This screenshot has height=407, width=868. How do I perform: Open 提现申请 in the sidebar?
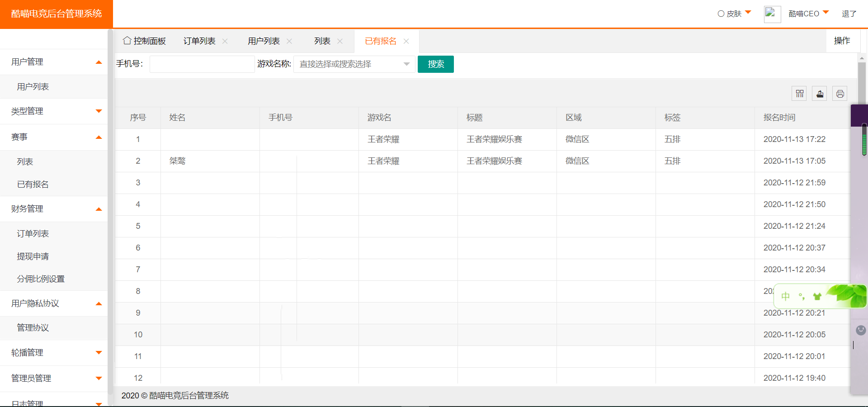click(x=33, y=256)
